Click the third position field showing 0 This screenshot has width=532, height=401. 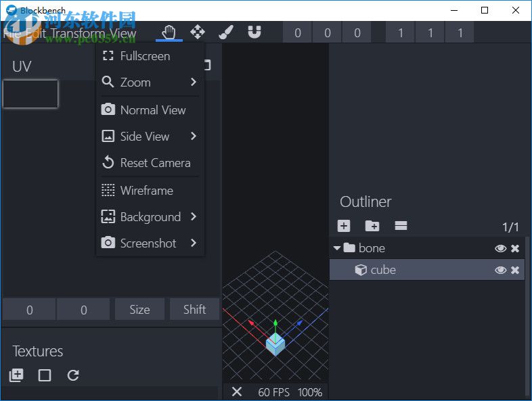[x=357, y=33]
